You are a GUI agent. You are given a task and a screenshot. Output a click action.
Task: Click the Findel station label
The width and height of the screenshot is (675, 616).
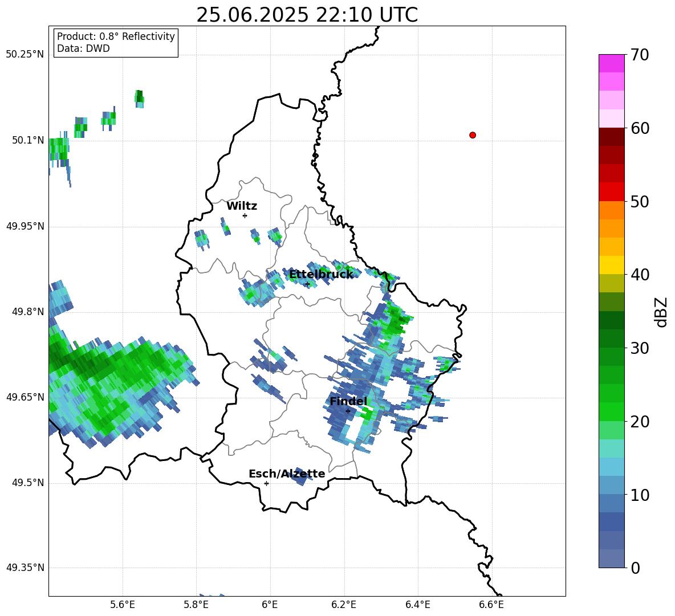(x=348, y=401)
